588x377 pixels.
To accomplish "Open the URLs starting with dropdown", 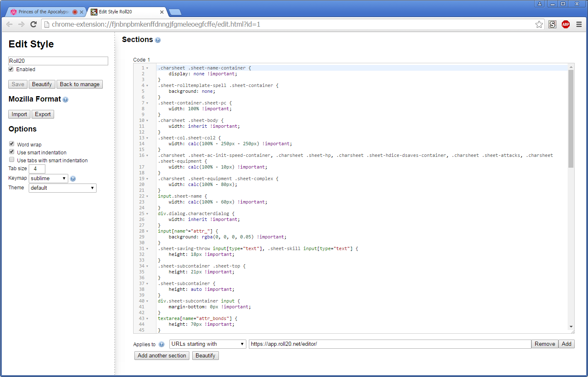I will pyautogui.click(x=208, y=344).
